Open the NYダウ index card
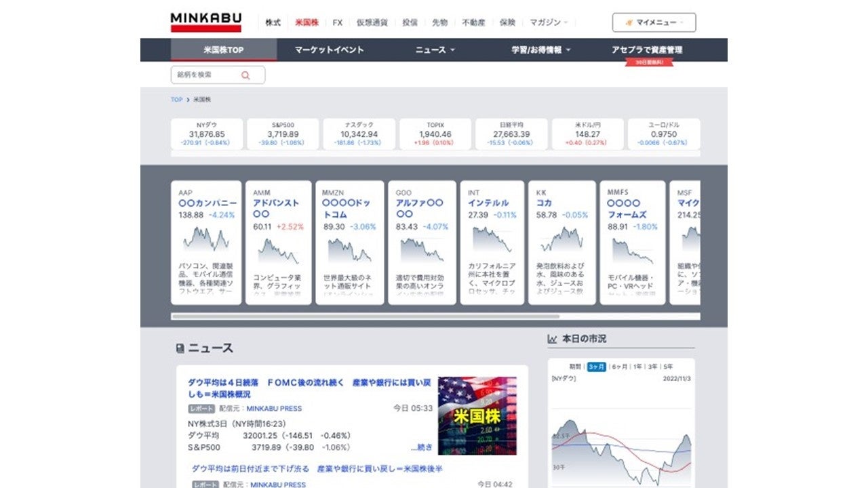 tap(205, 134)
